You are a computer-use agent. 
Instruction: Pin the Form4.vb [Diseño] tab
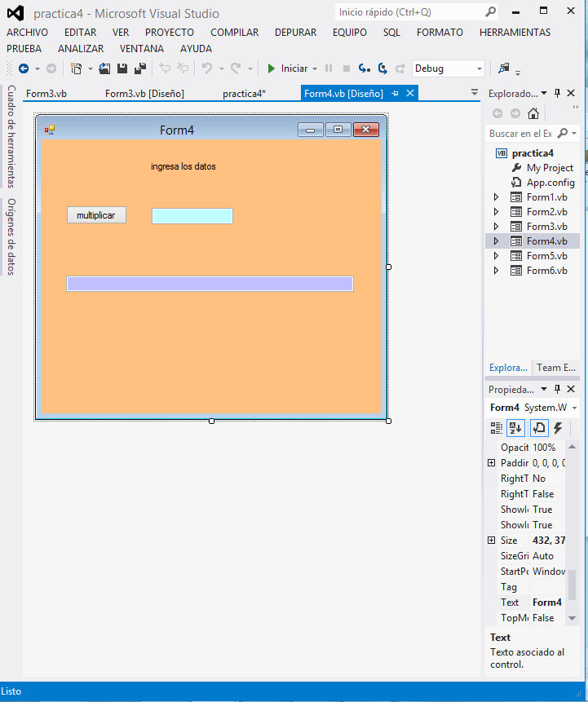[395, 93]
